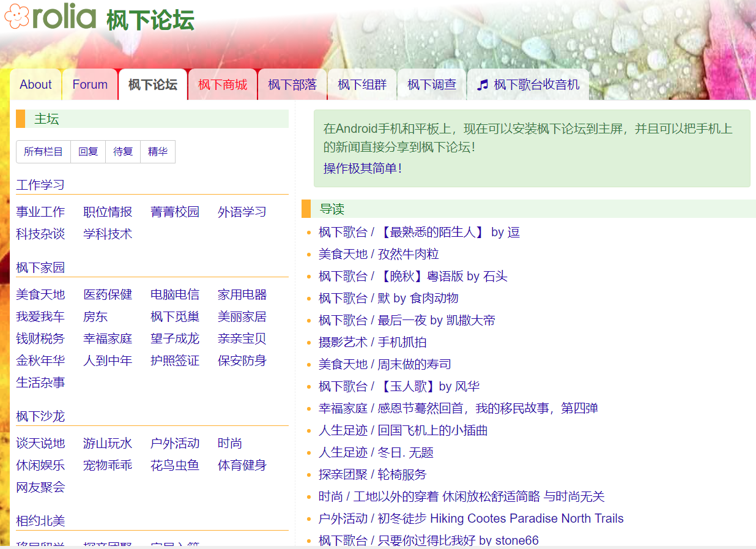The width and height of the screenshot is (756, 549).
Task: Open the post 【玉人歌】by 风华
Action: (429, 386)
